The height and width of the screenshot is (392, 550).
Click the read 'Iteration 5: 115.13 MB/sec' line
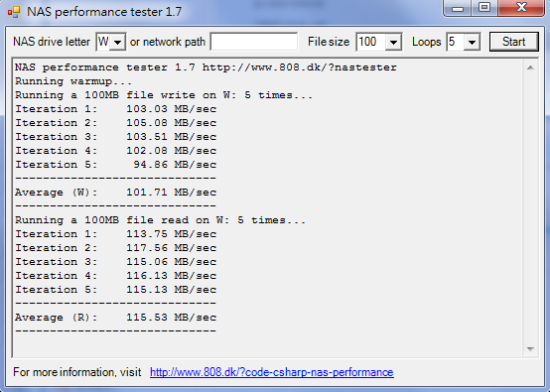click(x=115, y=290)
